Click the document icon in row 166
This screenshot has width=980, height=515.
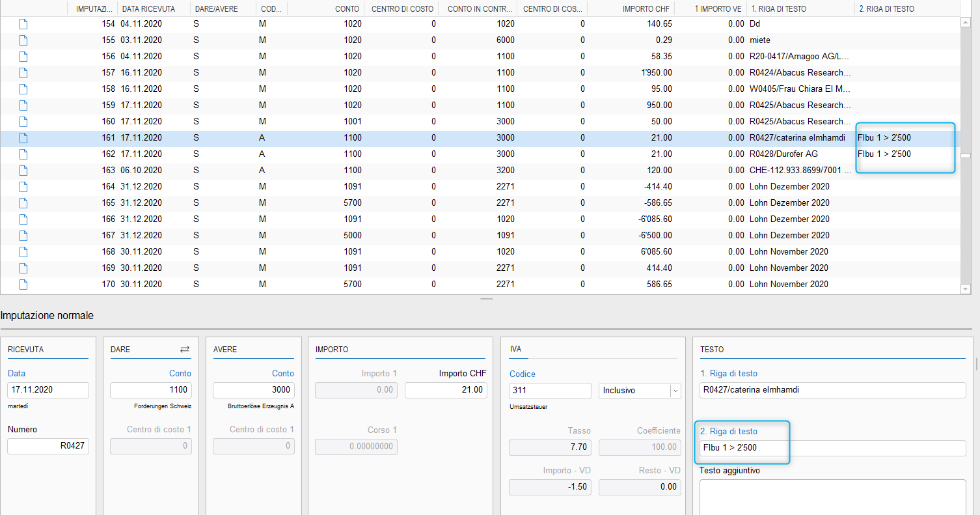pos(23,219)
